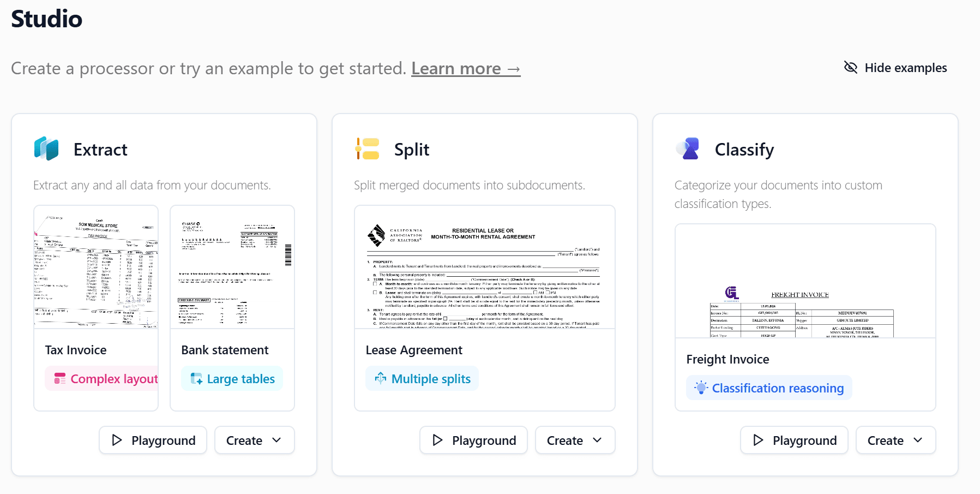Click the Complex layout tag icon
The image size is (980, 494).
coord(61,378)
